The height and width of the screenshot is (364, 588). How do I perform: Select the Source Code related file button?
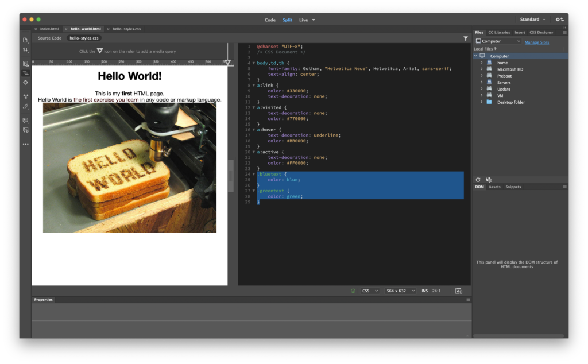49,38
